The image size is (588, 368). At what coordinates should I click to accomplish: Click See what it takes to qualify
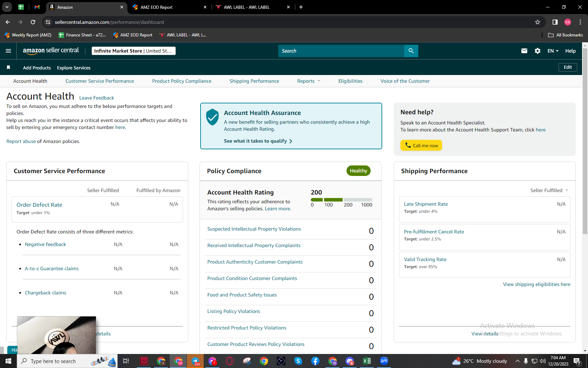(258, 141)
